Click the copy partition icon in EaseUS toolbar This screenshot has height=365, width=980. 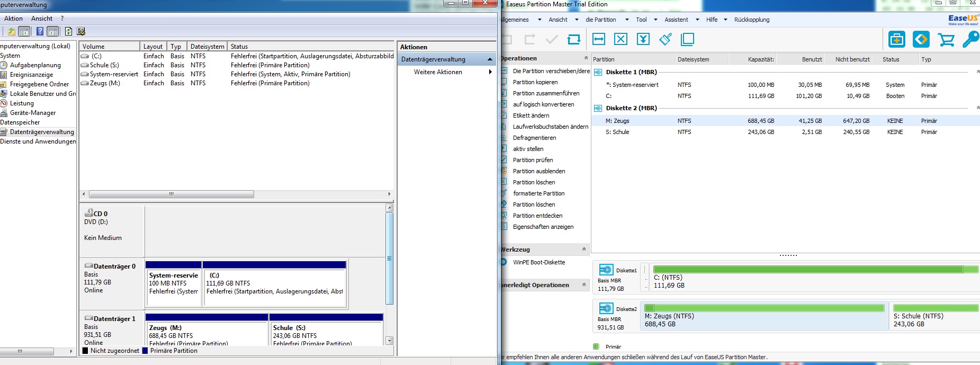(x=688, y=39)
